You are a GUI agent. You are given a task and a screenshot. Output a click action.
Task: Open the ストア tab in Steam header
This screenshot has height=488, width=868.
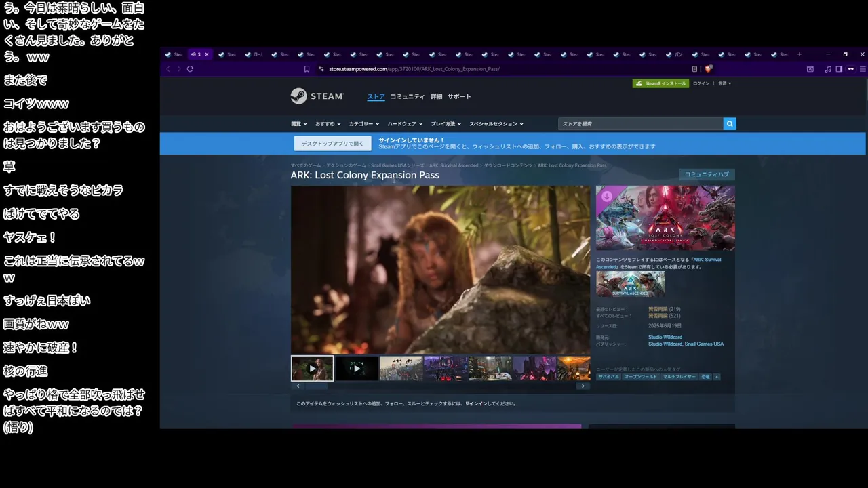(376, 96)
